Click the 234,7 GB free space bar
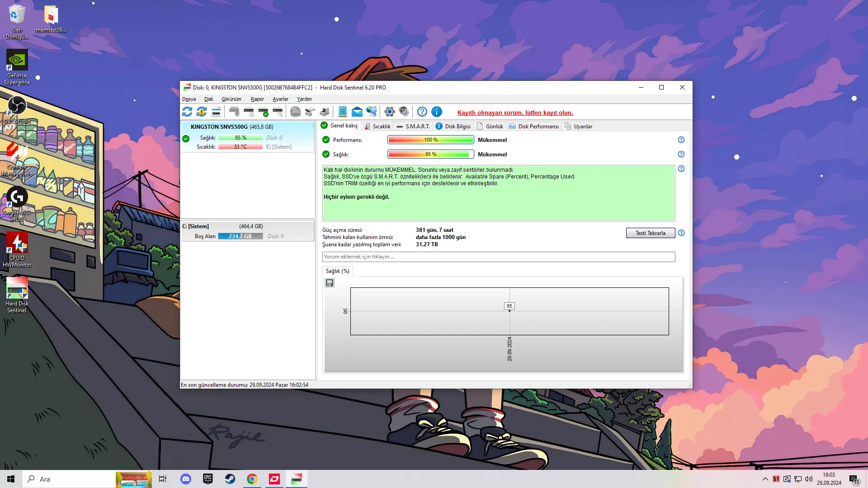The image size is (868, 488). pos(240,236)
